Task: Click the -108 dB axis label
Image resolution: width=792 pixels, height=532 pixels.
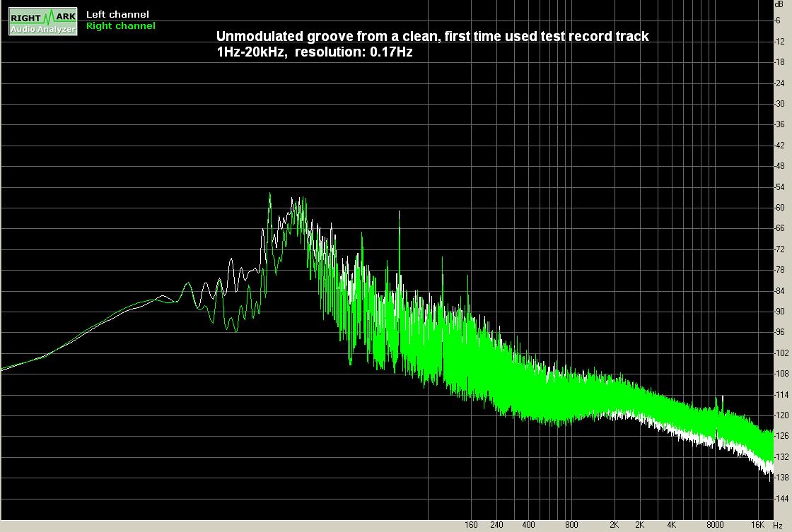Action: coord(781,374)
